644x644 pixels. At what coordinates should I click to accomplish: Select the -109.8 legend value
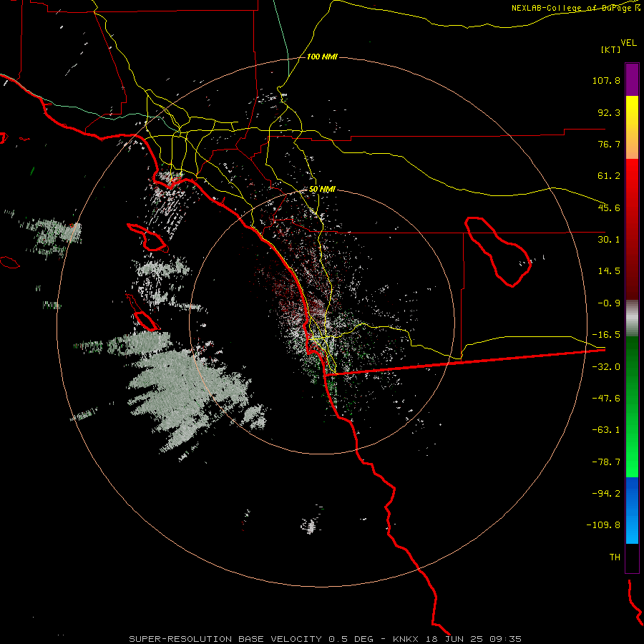[603, 525]
